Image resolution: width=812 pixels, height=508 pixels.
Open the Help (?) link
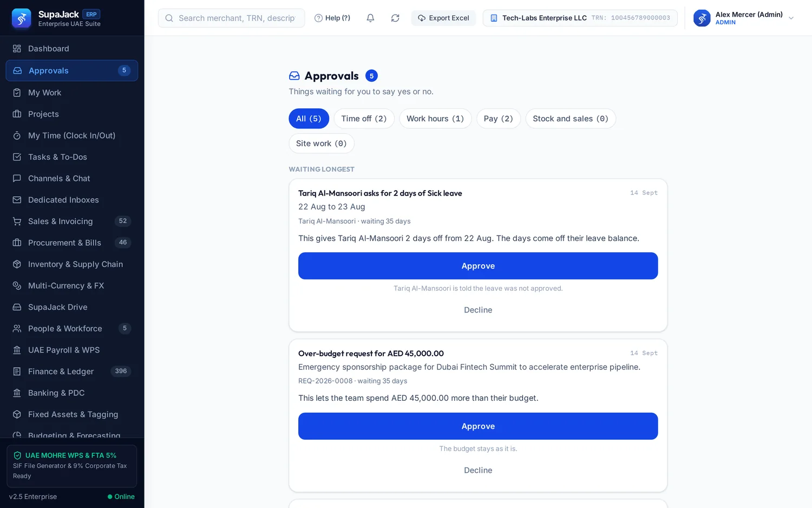coord(332,18)
